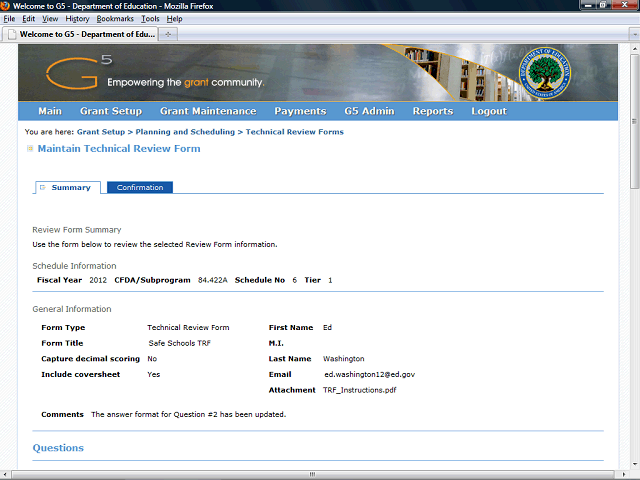Click icon beside Maintain Technical Review Form
The width and height of the screenshot is (640, 480).
pos(30,149)
